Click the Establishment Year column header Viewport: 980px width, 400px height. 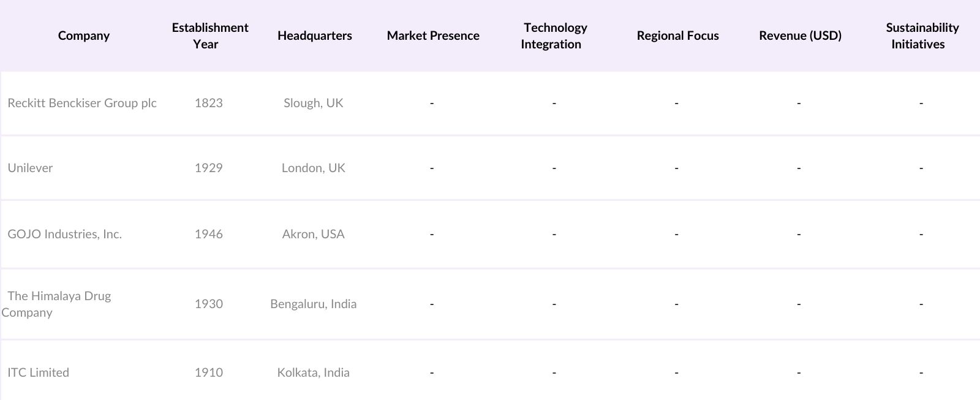(x=209, y=36)
